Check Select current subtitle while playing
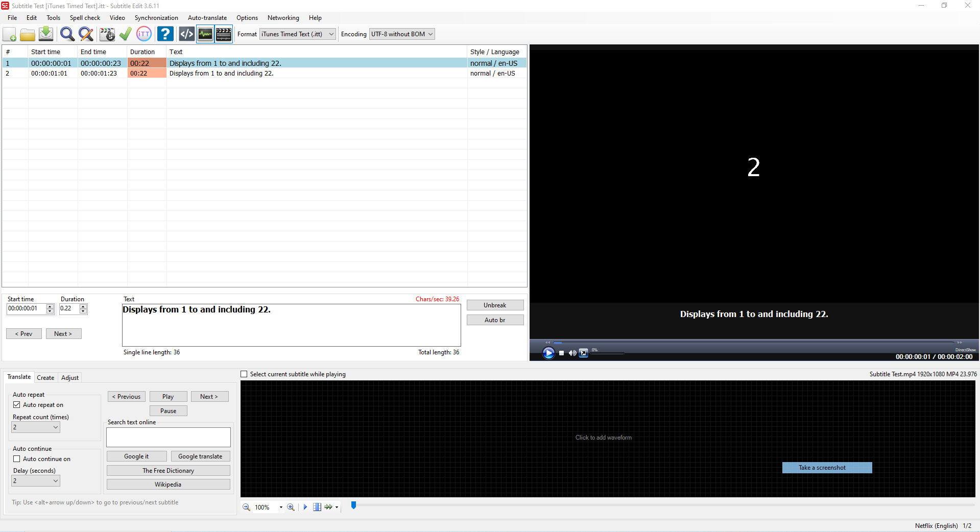Screen dimensions: 980x532 point(244,374)
